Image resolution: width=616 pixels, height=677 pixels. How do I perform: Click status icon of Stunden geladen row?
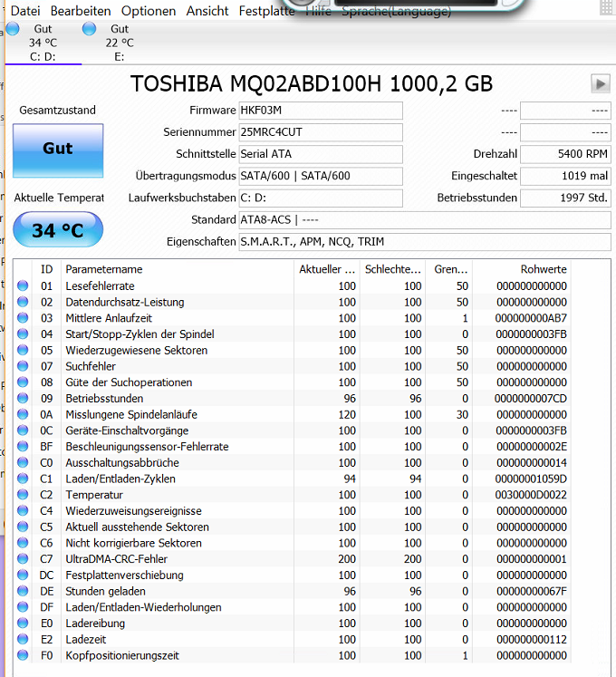coord(23,591)
